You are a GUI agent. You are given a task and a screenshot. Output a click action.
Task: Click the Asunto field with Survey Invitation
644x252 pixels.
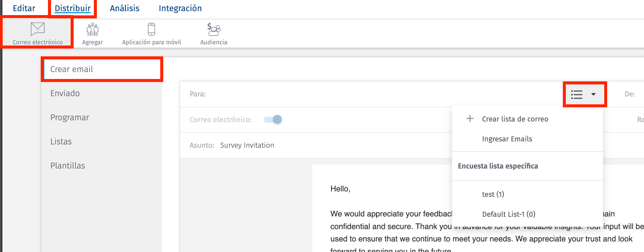(247, 145)
